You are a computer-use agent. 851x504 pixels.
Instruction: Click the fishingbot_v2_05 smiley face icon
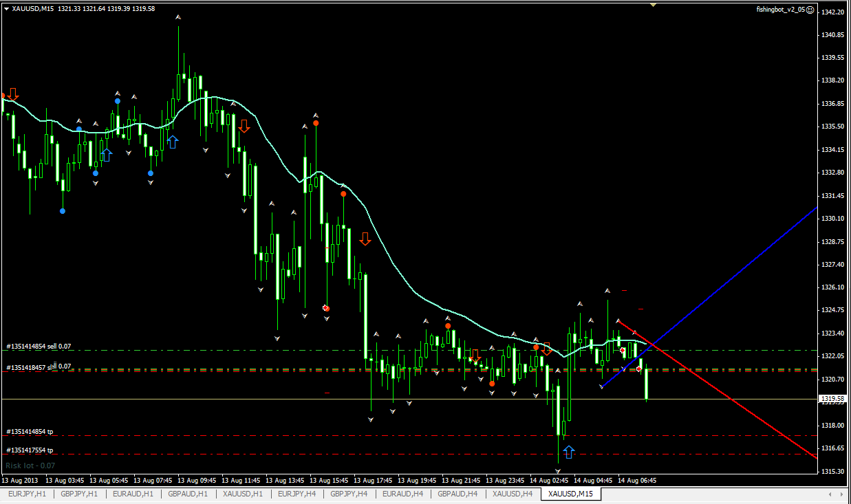click(810, 10)
